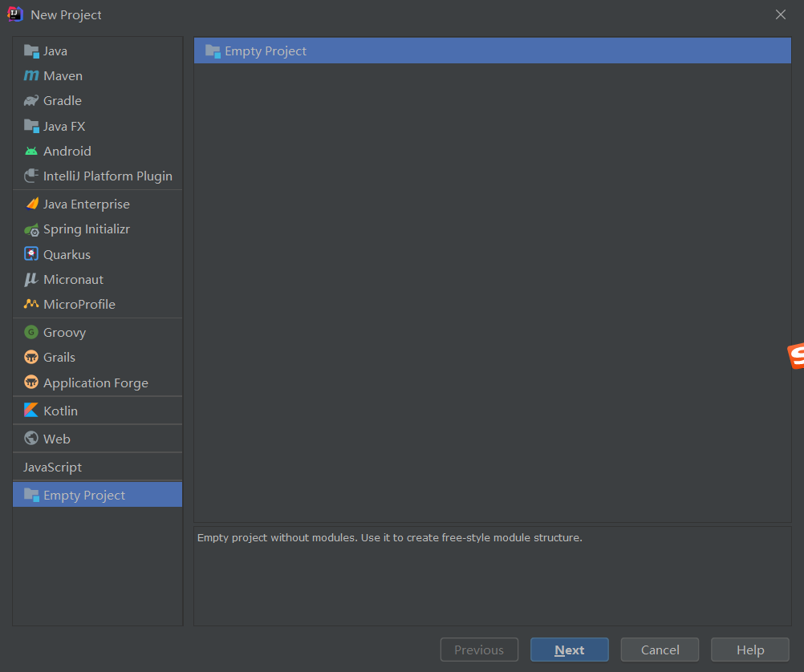Screen dimensions: 804x672
Task: Choose the Kotlin logo icon
Action: 31,411
